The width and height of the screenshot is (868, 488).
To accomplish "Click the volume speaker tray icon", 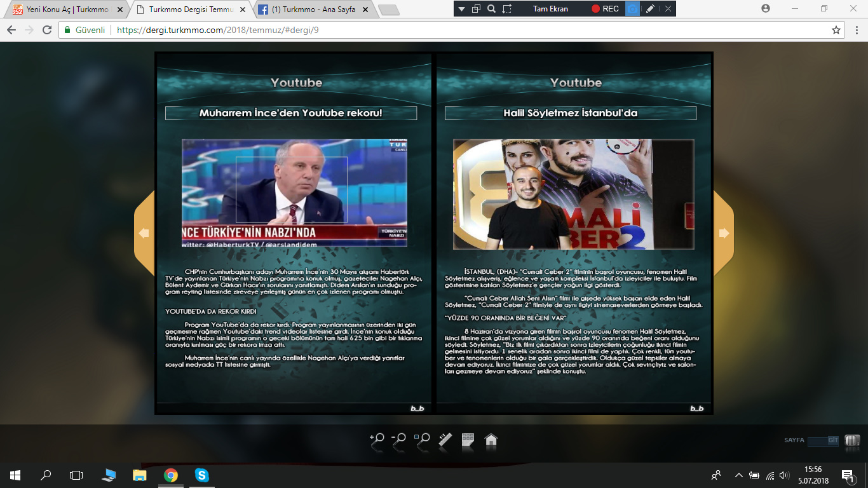I will click(x=784, y=475).
